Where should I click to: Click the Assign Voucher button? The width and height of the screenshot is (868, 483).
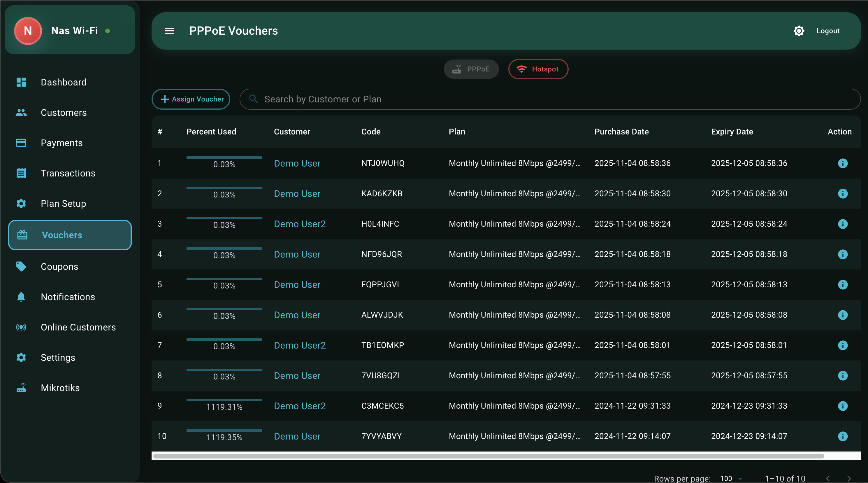(191, 99)
